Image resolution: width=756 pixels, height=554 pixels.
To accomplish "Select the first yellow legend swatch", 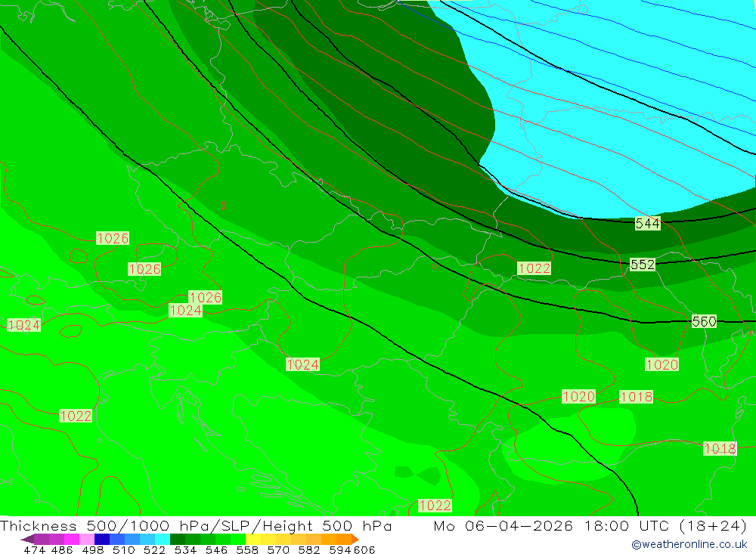I will (x=253, y=539).
